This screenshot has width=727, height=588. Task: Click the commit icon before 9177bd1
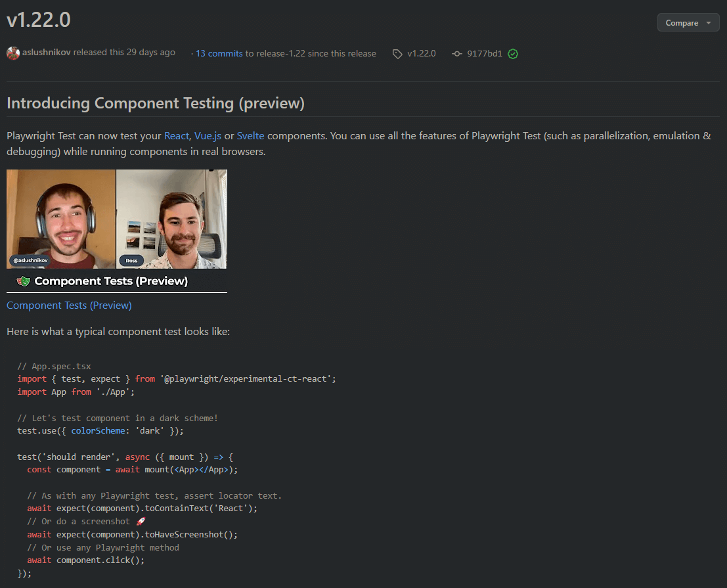(457, 54)
